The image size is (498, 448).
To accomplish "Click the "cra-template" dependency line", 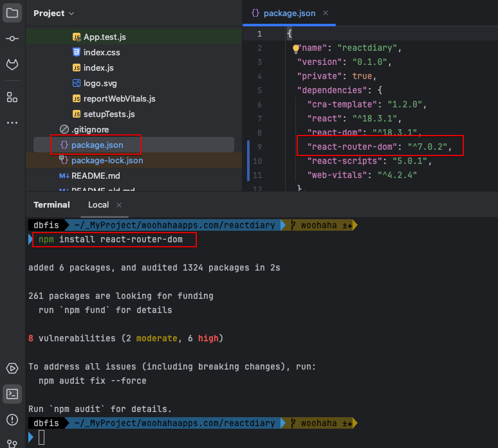I will coord(367,104).
